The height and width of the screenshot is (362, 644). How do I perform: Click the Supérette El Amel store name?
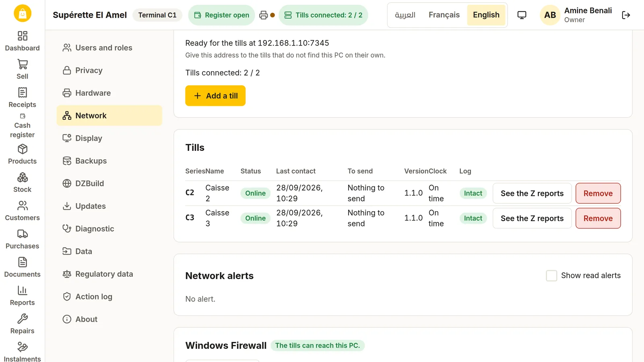90,15
